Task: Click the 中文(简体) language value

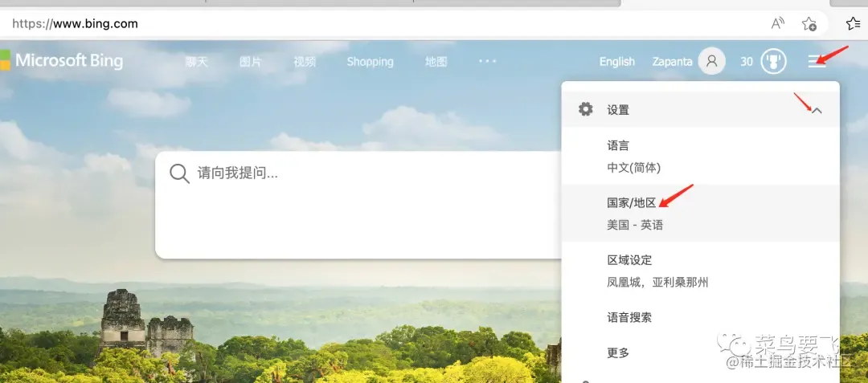Action: click(x=634, y=168)
